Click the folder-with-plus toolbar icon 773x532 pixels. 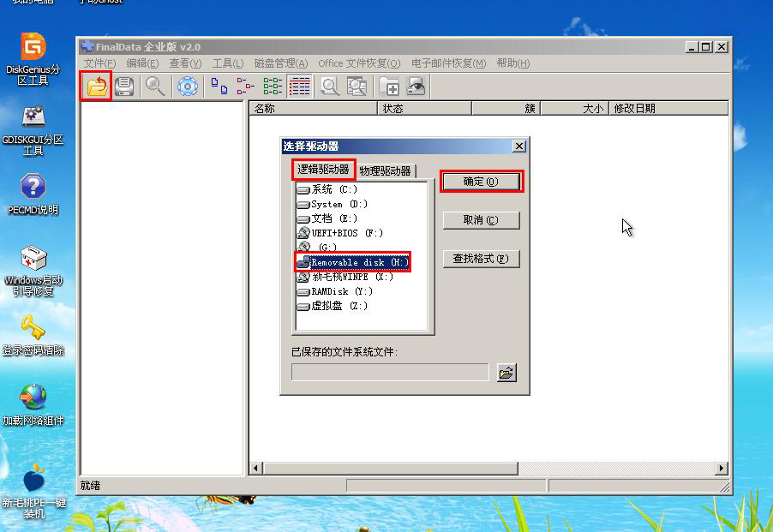tap(389, 87)
